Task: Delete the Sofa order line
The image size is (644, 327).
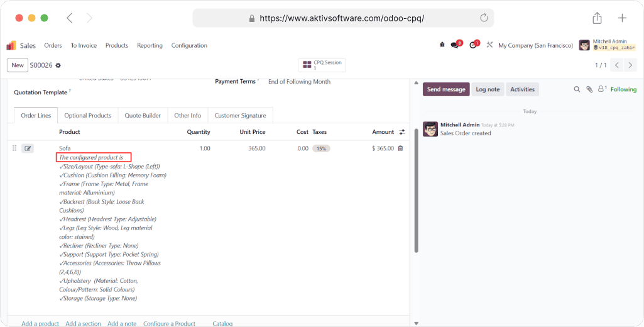Action: click(400, 148)
